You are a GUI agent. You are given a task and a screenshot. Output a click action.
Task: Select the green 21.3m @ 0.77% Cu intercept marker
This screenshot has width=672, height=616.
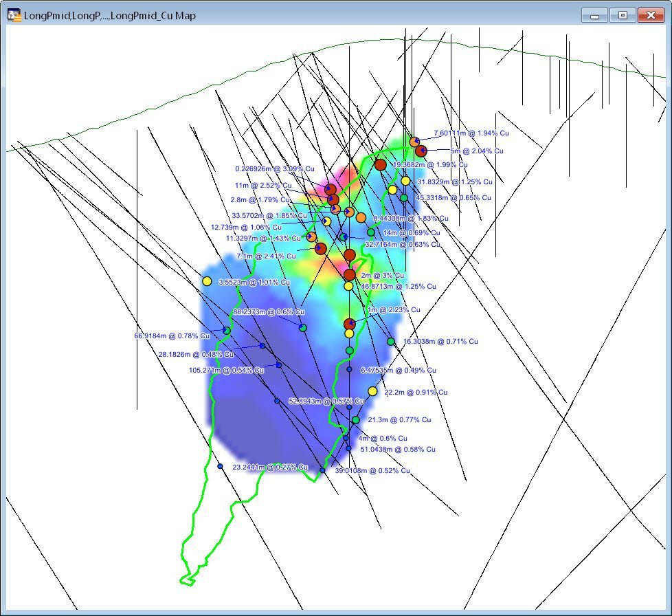pos(355,419)
